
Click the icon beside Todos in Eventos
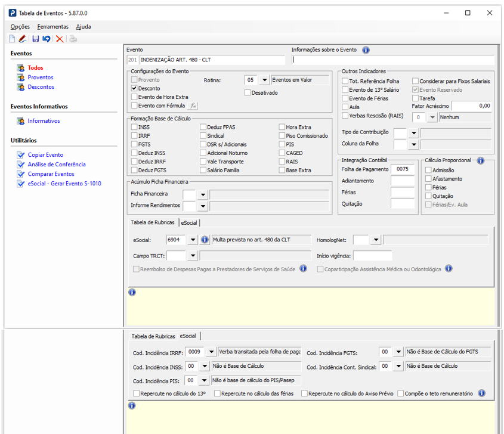tap(21, 68)
